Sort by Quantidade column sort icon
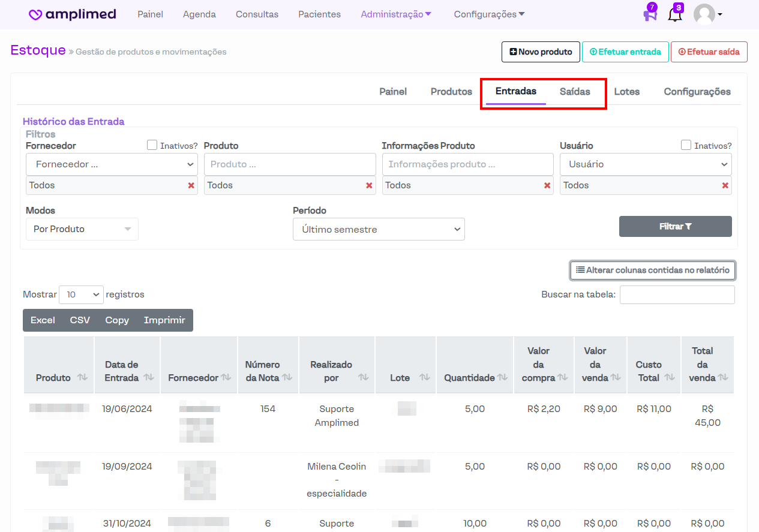 click(x=502, y=378)
